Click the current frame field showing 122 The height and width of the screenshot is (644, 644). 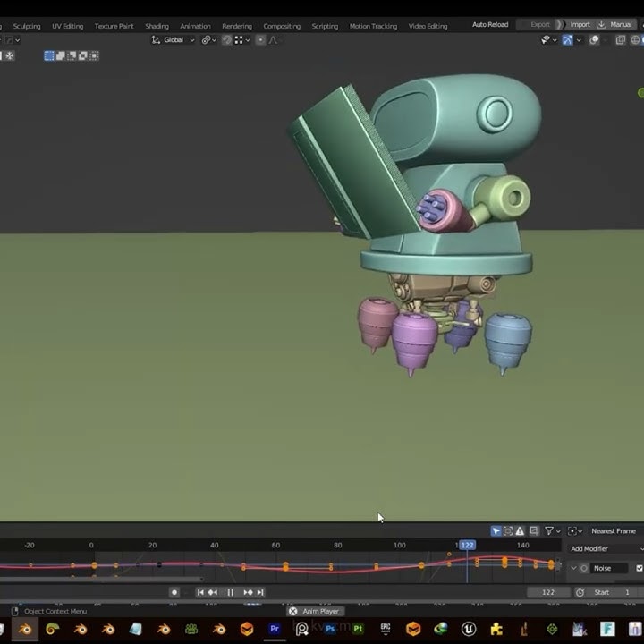coord(548,592)
